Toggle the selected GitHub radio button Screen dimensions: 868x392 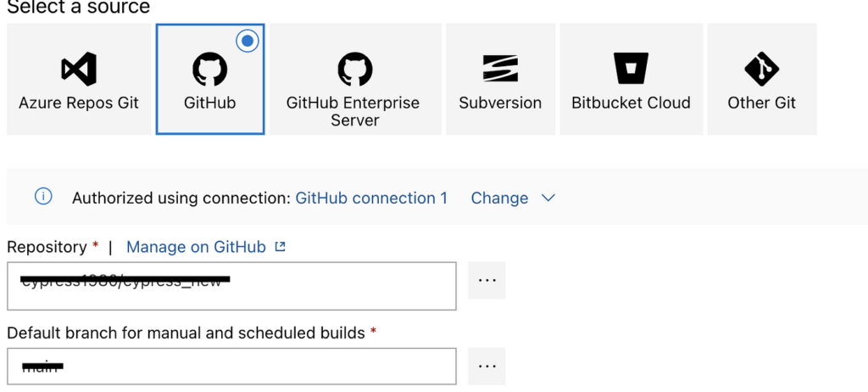tap(248, 41)
